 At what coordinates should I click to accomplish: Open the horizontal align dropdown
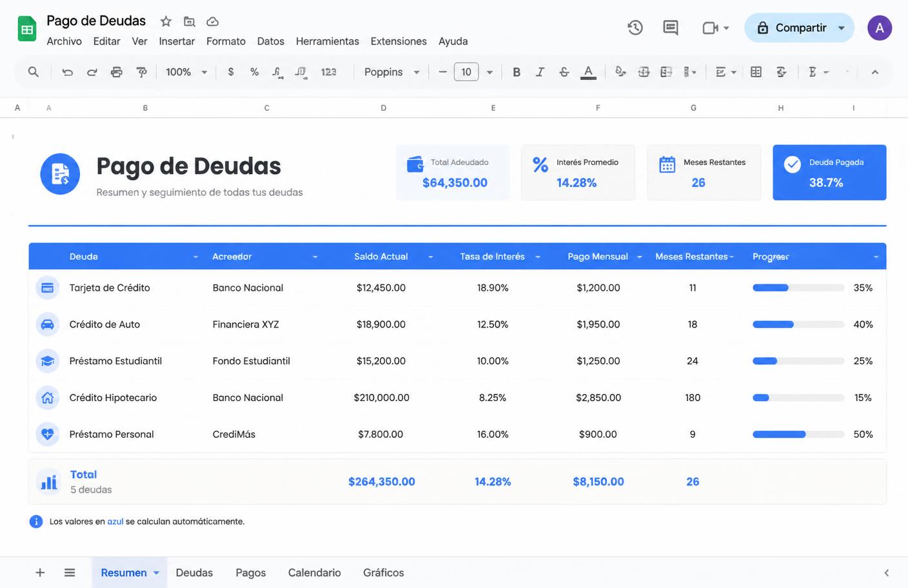725,72
